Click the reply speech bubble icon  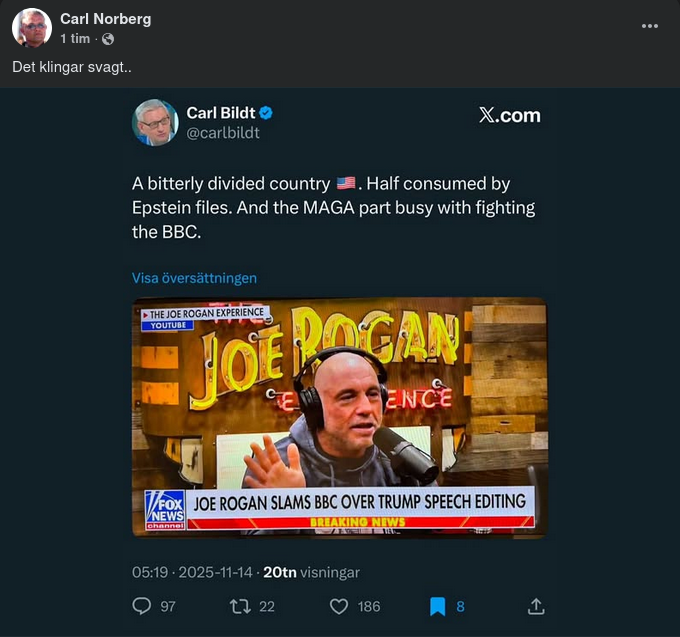point(141,606)
